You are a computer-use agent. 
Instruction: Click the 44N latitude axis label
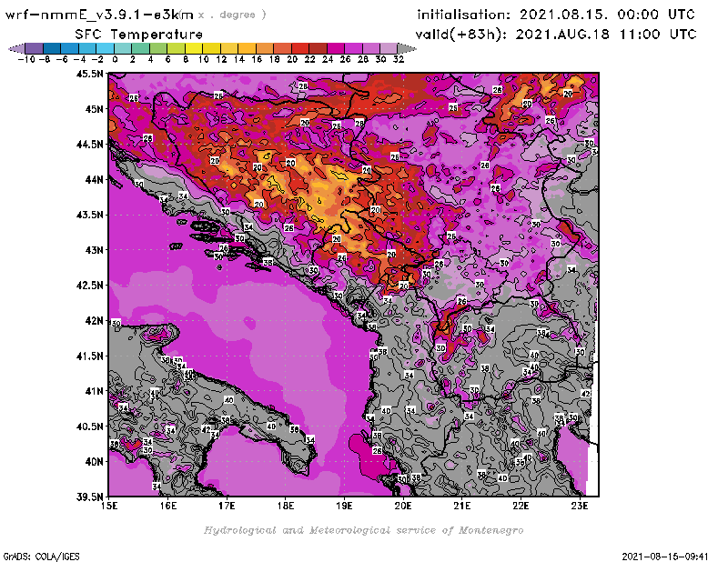tap(94, 179)
